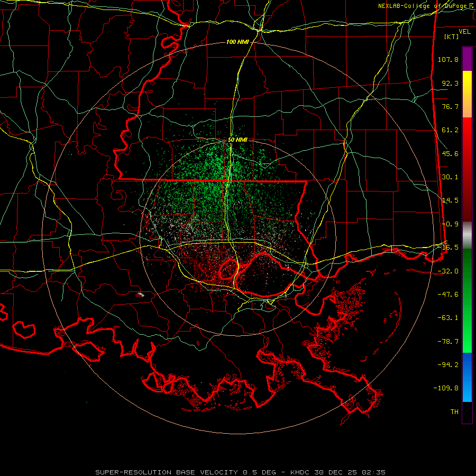This screenshot has height=476, width=476.
Task: Click the [KT] units label
Action: (452, 36)
